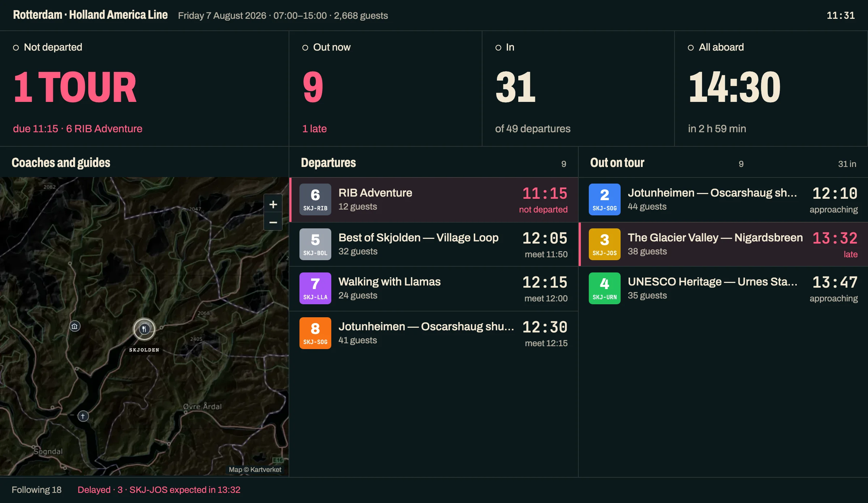868x503 pixels.
Task: Select the Skjolden restaurant map marker
Action: [x=144, y=329]
